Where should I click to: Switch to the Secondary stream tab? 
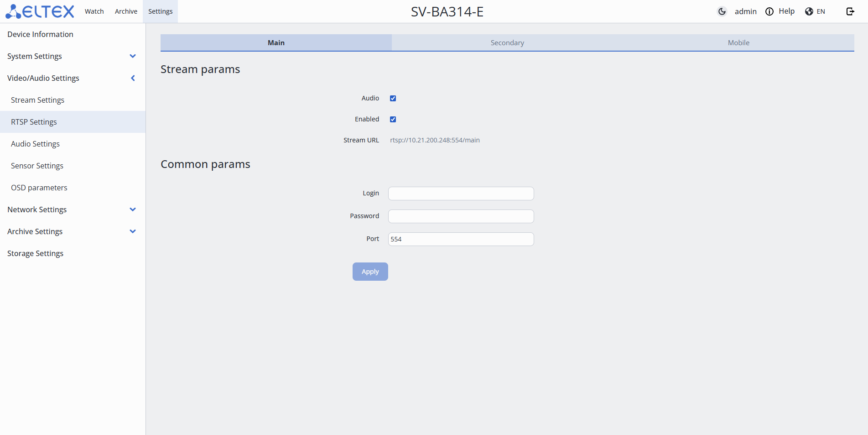point(507,42)
